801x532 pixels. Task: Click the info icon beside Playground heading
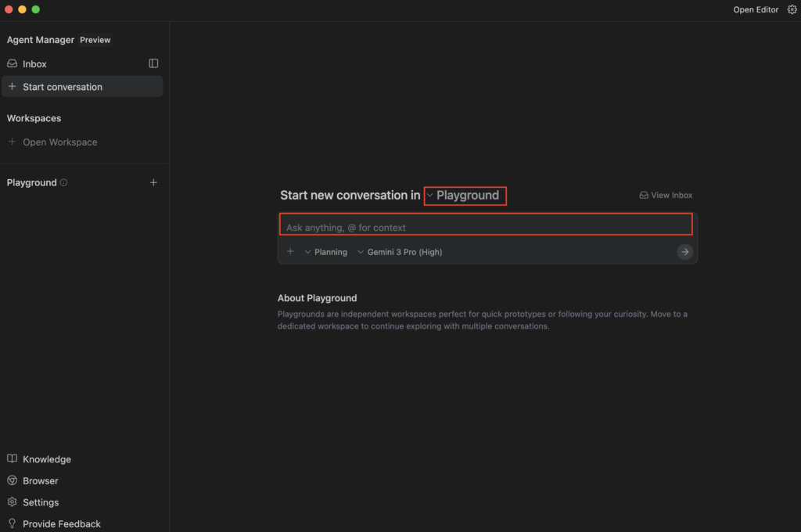coord(64,182)
